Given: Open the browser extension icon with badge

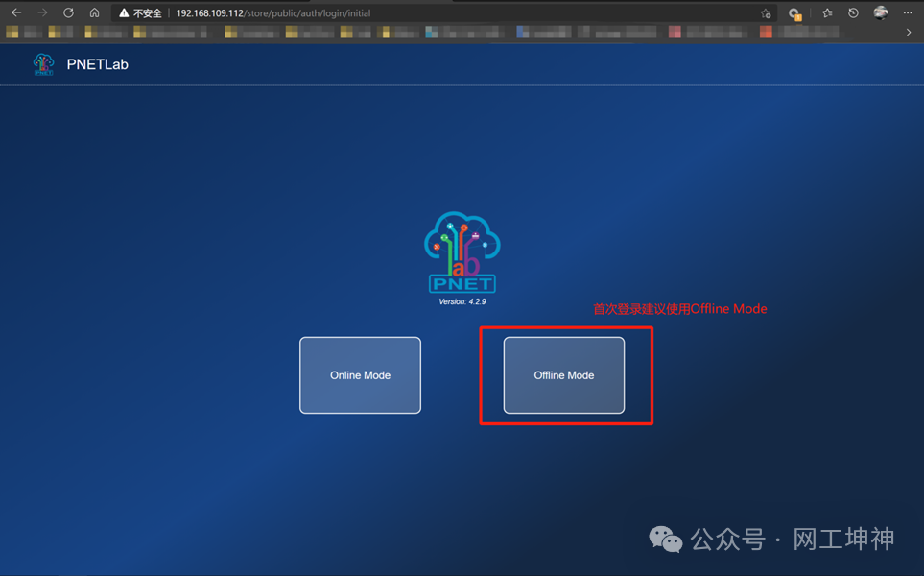Looking at the screenshot, I should tap(794, 13).
